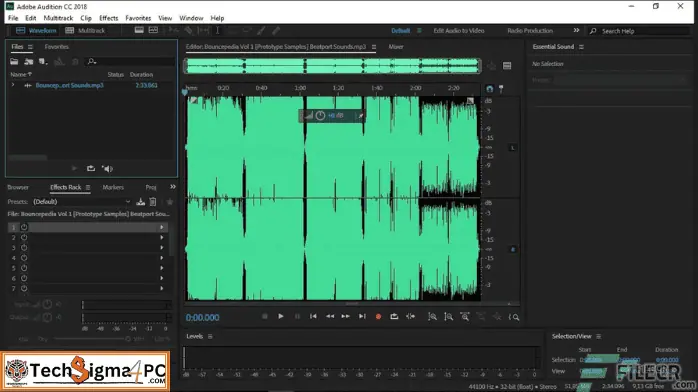Toggle power for effect slot 1
The height and width of the screenshot is (392, 698).
pos(24,227)
